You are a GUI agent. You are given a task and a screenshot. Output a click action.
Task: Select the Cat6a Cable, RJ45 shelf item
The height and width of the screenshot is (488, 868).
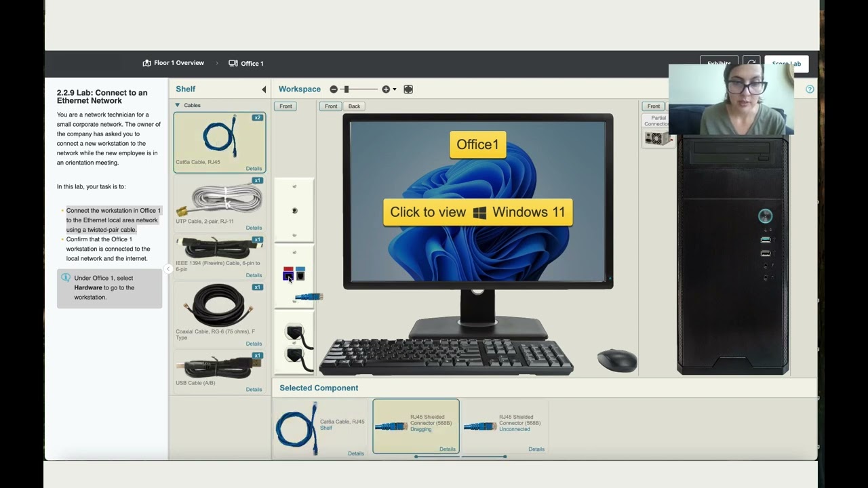tap(220, 142)
